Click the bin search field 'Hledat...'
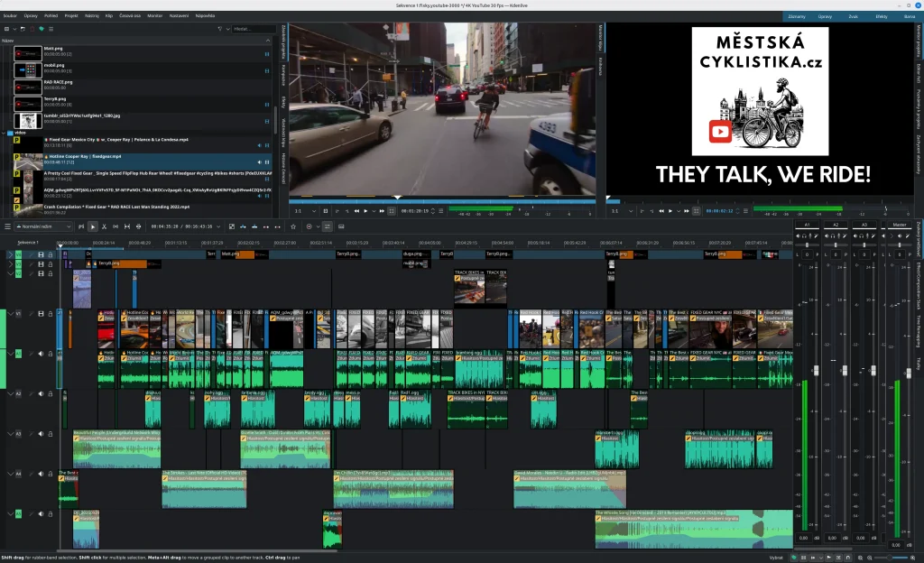 click(253, 29)
